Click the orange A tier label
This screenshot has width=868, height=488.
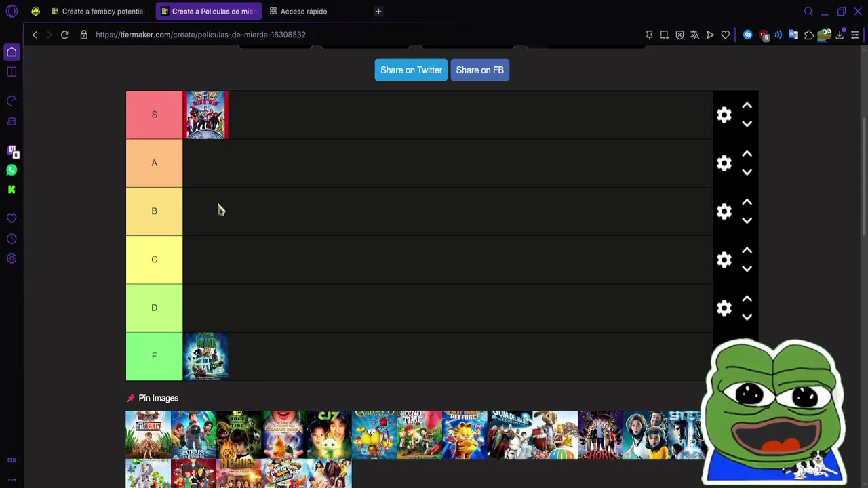pos(154,163)
